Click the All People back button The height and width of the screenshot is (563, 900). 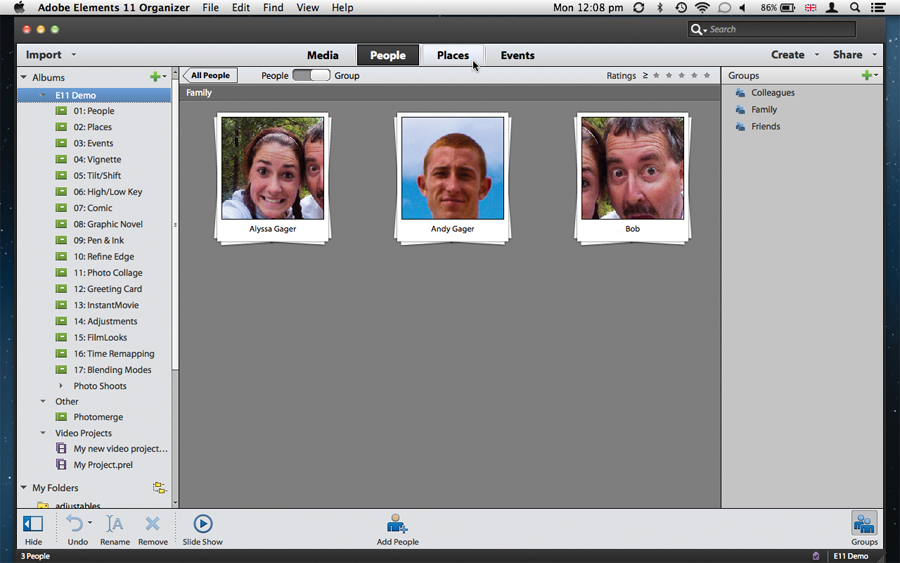tap(210, 75)
